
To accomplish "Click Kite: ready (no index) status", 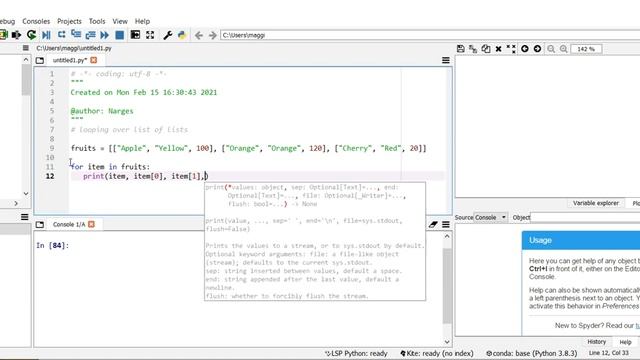I will [x=437, y=353].
